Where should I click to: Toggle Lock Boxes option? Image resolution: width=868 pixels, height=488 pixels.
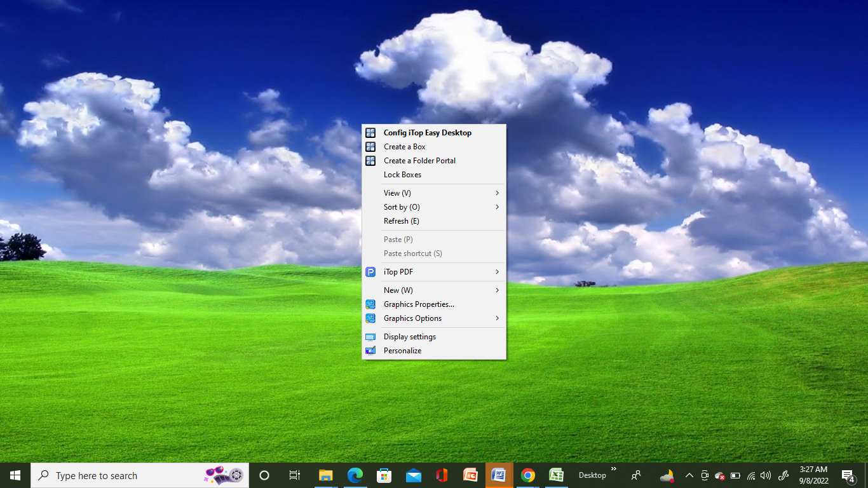tap(402, 175)
